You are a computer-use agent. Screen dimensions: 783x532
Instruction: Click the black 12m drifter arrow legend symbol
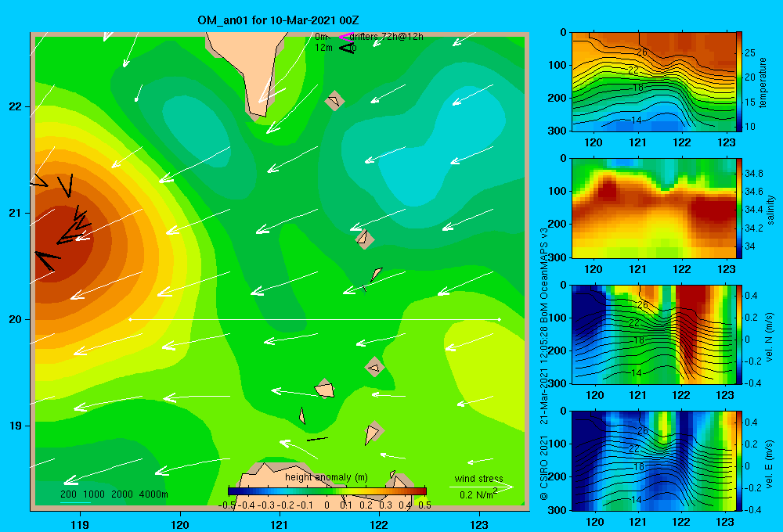(347, 48)
